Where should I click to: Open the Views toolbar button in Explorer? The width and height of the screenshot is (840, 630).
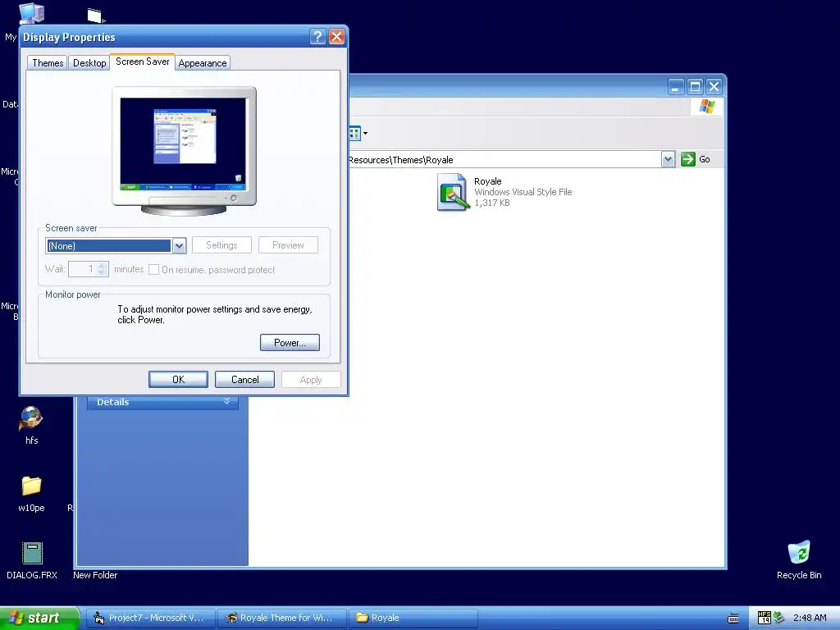(358, 133)
